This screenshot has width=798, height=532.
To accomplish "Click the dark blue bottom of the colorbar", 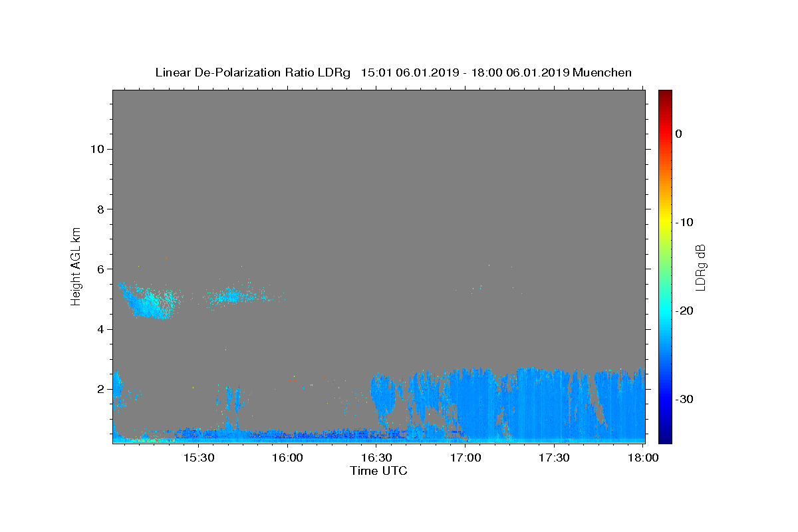I will click(x=665, y=437).
